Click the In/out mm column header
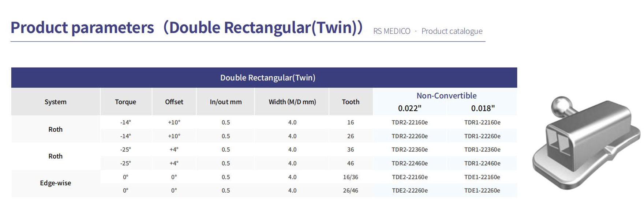 (x=226, y=102)
